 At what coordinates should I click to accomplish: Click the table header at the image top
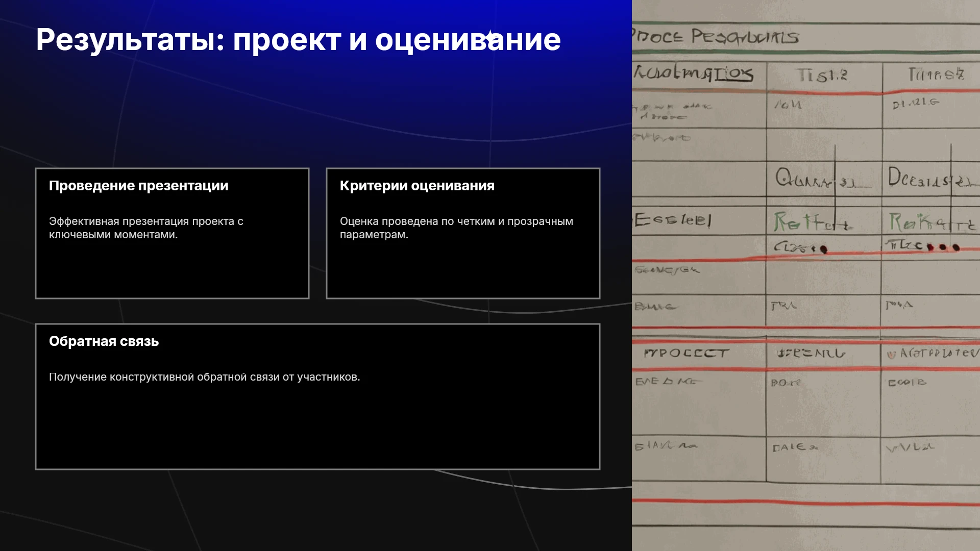click(x=715, y=37)
